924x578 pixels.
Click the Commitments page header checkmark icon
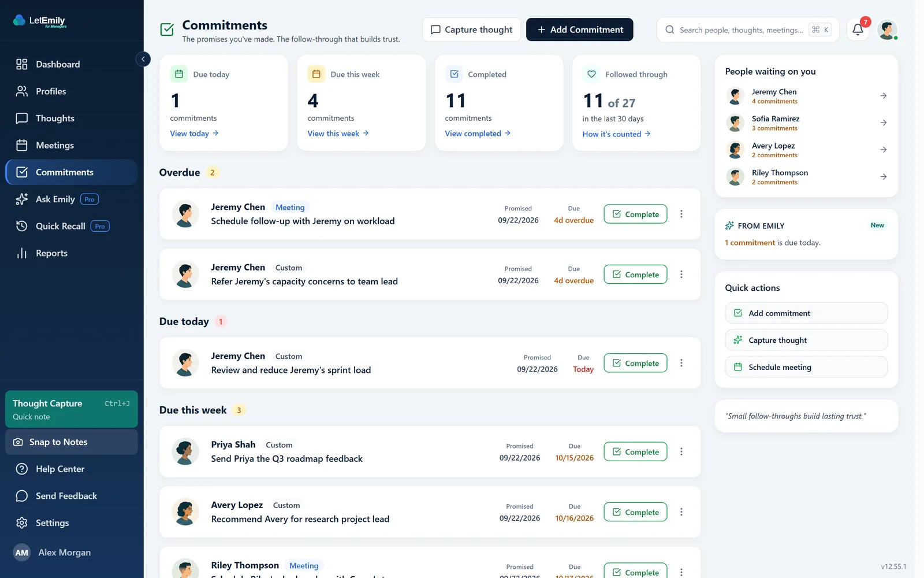point(167,29)
